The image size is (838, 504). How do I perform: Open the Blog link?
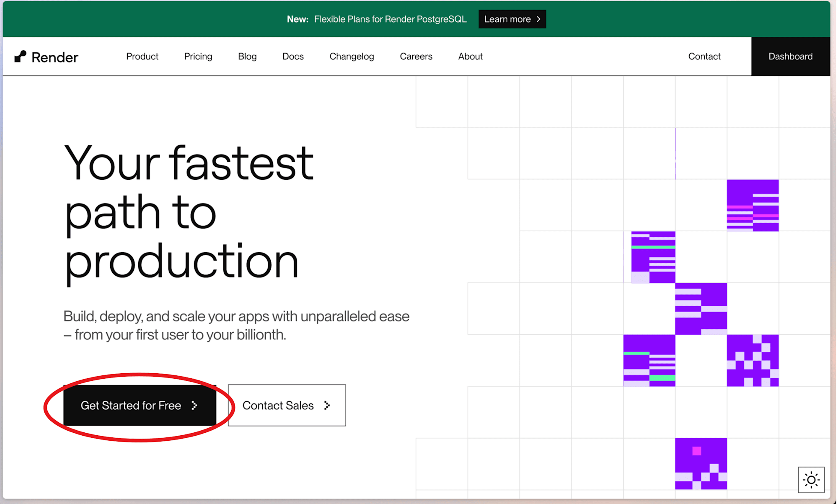(248, 57)
